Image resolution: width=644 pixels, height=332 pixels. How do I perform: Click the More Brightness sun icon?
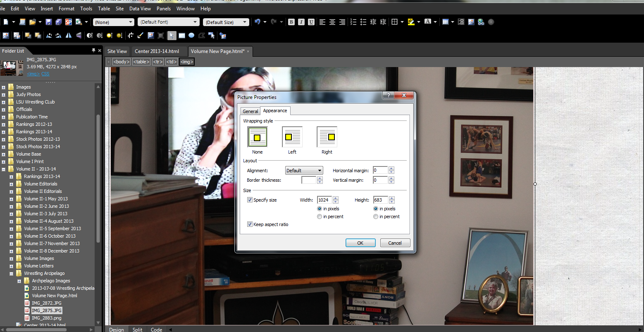point(109,36)
